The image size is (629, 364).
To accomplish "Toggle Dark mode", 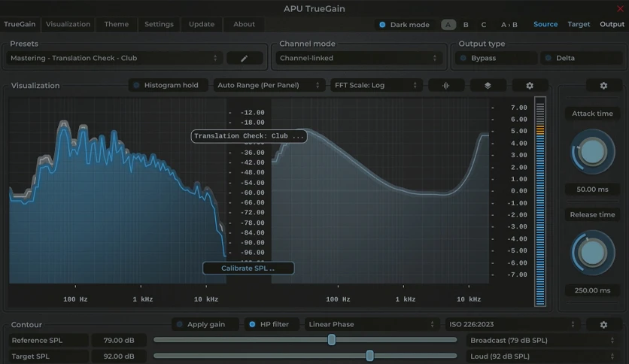I will (405, 25).
